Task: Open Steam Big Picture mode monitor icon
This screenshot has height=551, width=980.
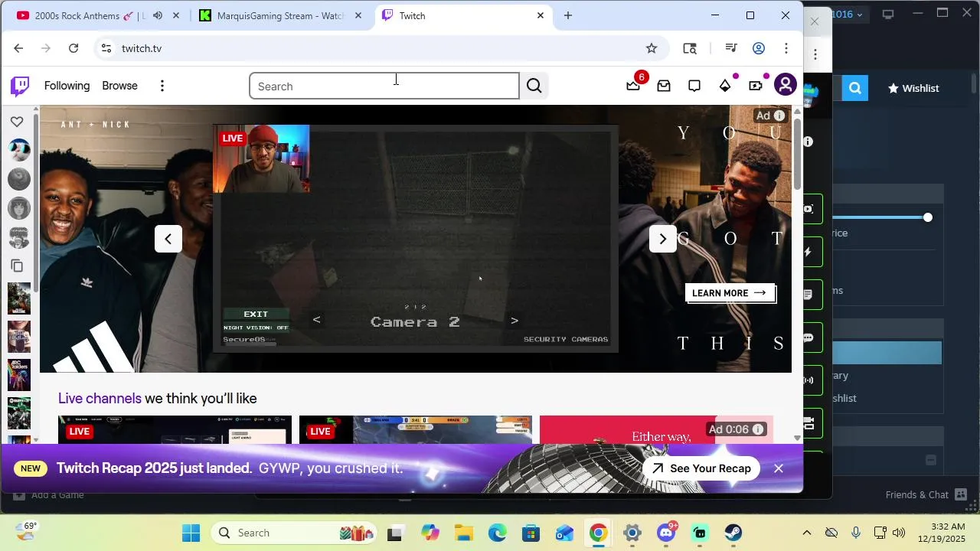Action: pyautogui.click(x=888, y=14)
